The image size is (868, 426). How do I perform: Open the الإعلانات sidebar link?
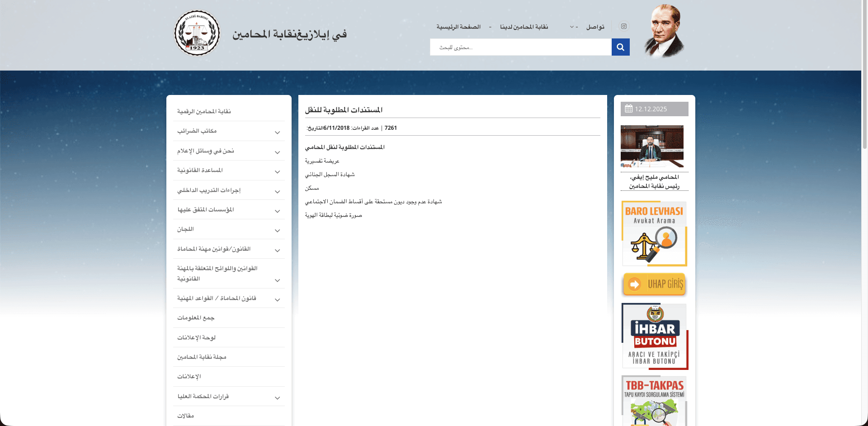(189, 376)
